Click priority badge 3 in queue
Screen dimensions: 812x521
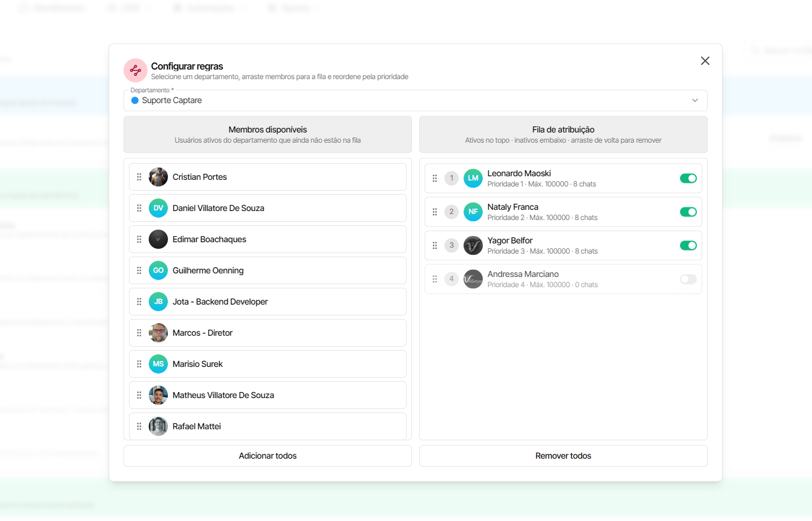tap(452, 245)
